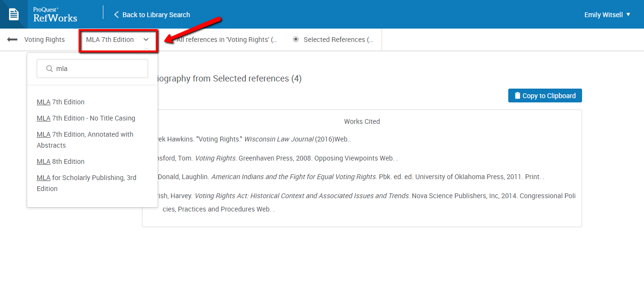Click the dropdown chevron next to MLA 7th Edition
The height and width of the screenshot is (302, 644).
146,40
